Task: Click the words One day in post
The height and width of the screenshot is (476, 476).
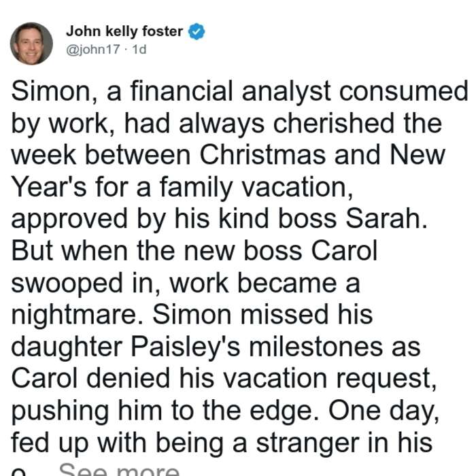Action: tap(384, 412)
